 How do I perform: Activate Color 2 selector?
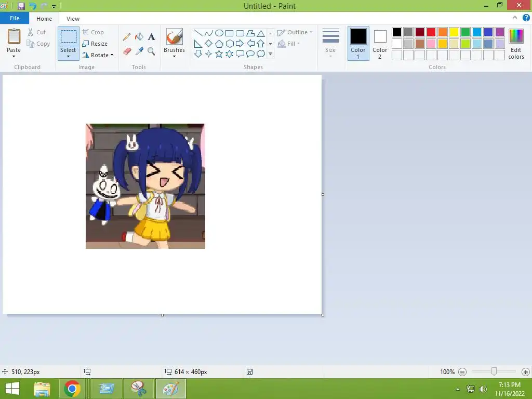[x=380, y=44]
